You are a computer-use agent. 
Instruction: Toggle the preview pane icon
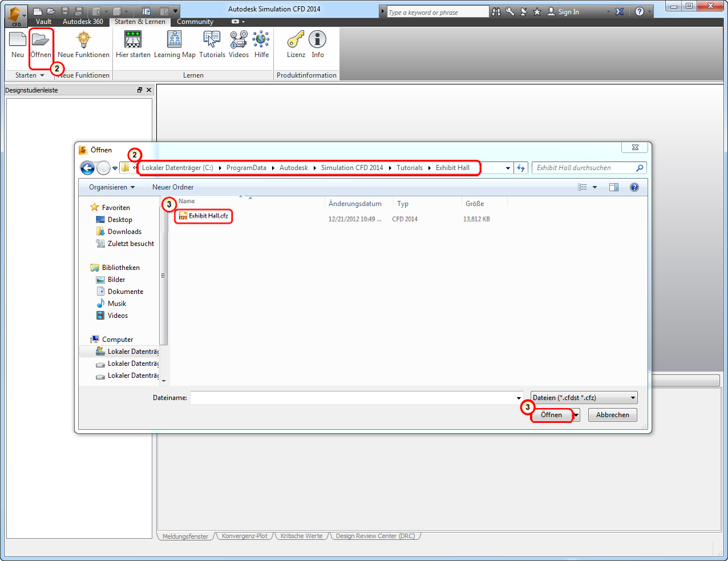614,187
